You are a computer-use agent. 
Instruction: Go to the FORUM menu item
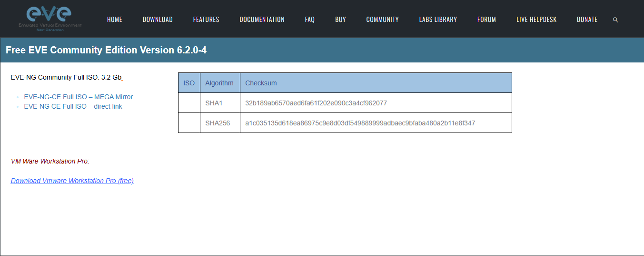[x=486, y=20]
